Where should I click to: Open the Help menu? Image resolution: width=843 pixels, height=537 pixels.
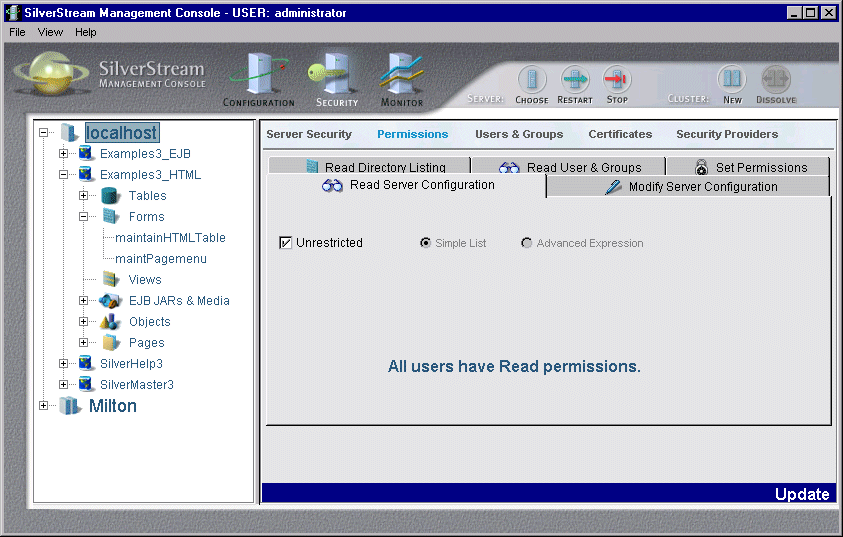coord(85,32)
